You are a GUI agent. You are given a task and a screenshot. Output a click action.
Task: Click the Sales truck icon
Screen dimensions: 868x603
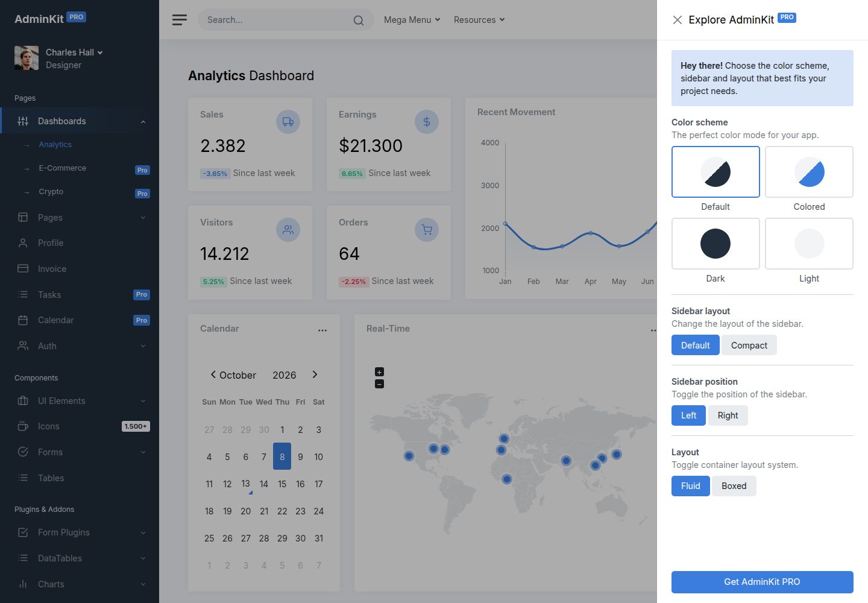tap(288, 122)
